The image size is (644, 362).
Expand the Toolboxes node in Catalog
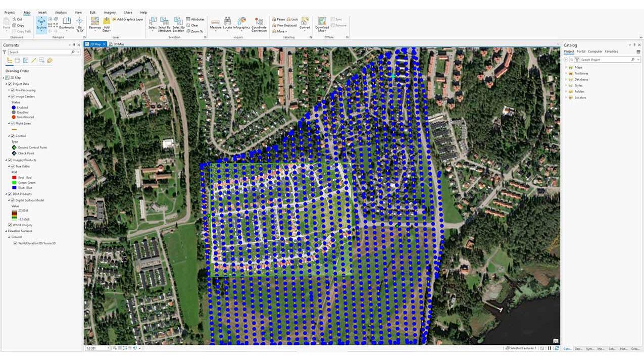566,73
